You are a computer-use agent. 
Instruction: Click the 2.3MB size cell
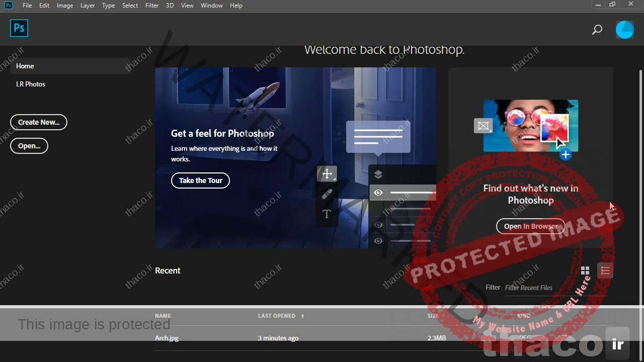point(437,338)
